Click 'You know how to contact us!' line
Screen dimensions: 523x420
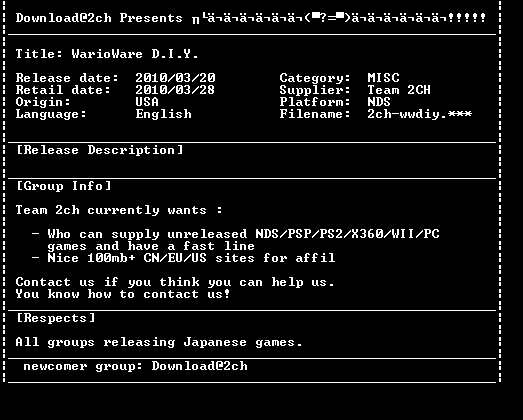123,294
